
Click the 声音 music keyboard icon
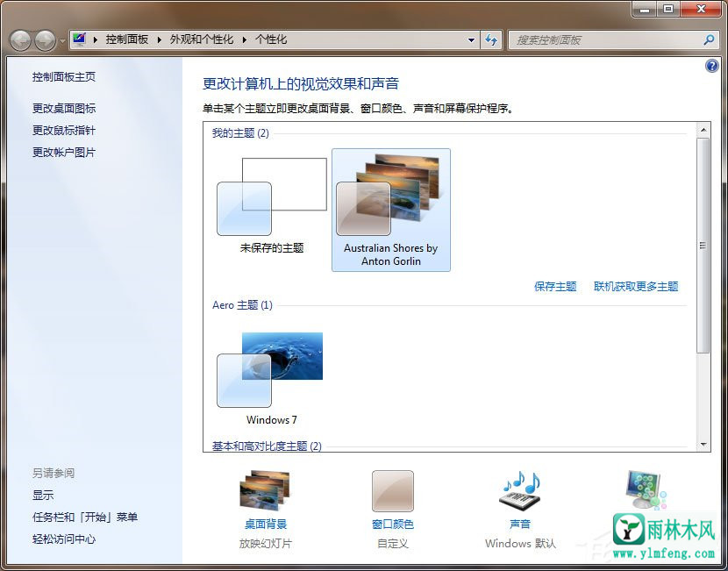[x=521, y=491]
